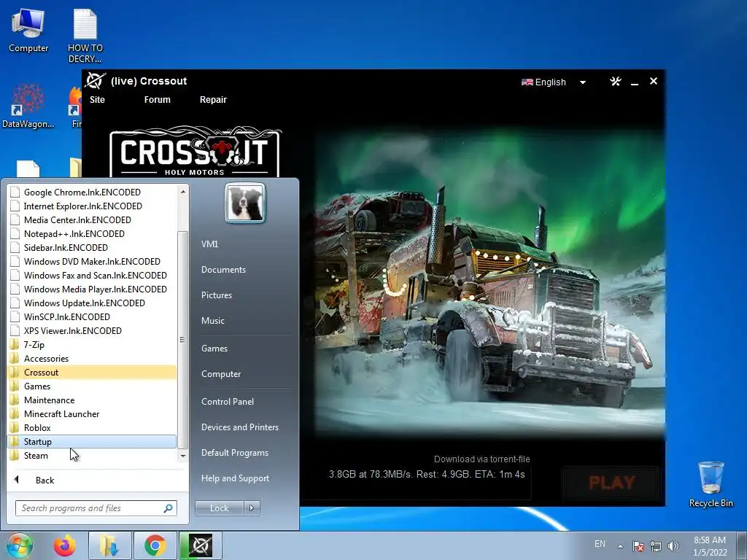Open Google Chrome.lnk.ENCODED file entry
Viewport: 747px width, 560px height.
point(92,192)
